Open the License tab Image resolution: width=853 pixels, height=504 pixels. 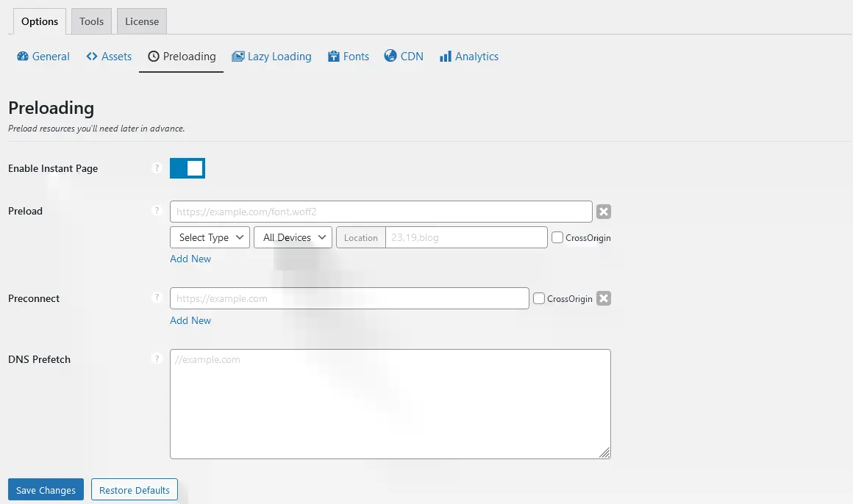[142, 21]
